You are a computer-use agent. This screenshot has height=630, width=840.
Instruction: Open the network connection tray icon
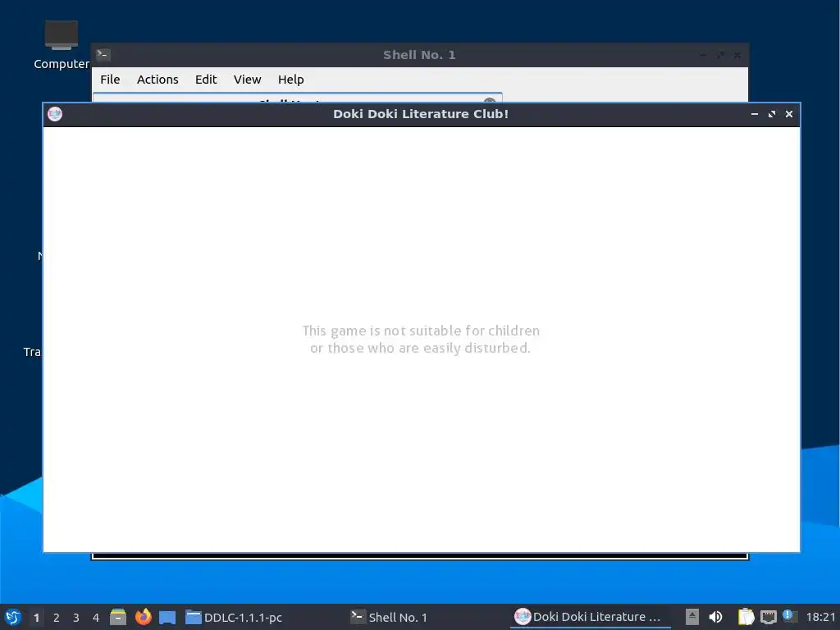coord(768,617)
